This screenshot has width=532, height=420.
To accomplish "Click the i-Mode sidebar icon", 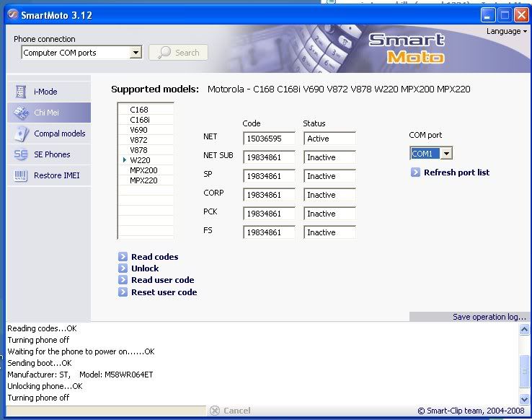I will tap(21, 92).
